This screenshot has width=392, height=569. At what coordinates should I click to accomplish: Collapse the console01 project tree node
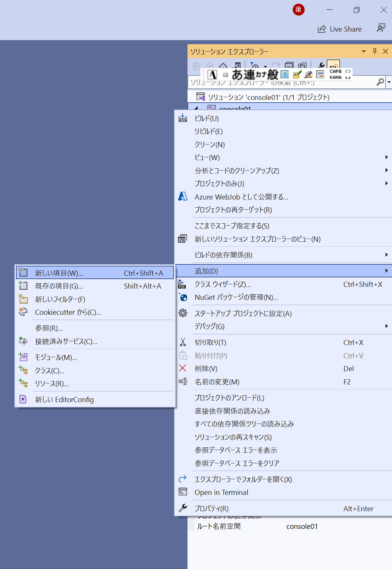[x=196, y=108]
